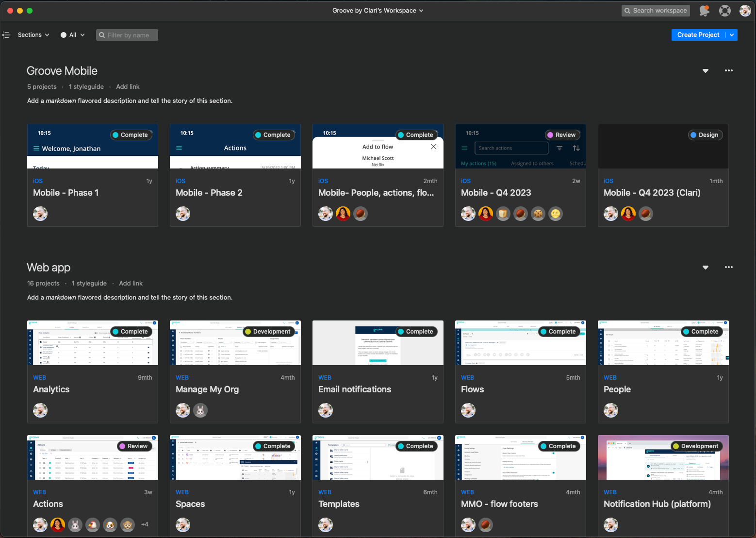Show the +4 more members on Actions card

(145, 524)
